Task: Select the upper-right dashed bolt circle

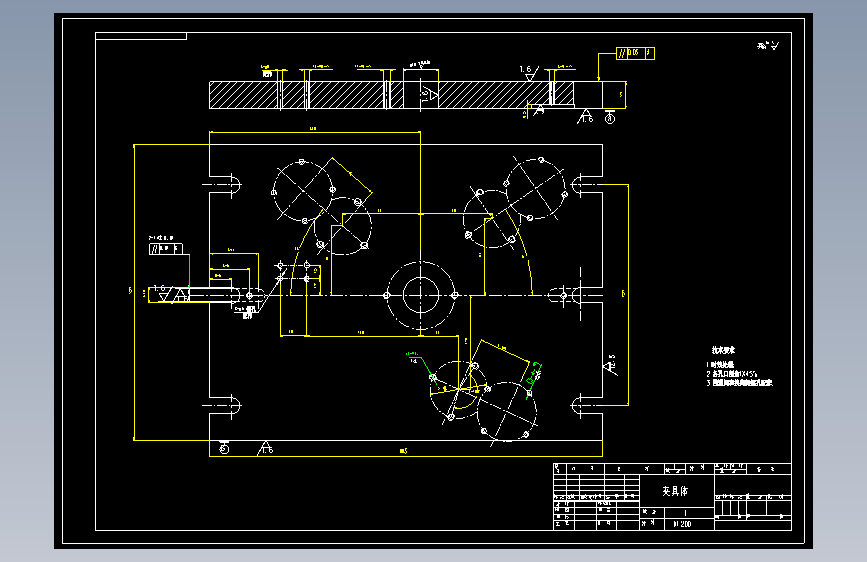Action: [535, 189]
